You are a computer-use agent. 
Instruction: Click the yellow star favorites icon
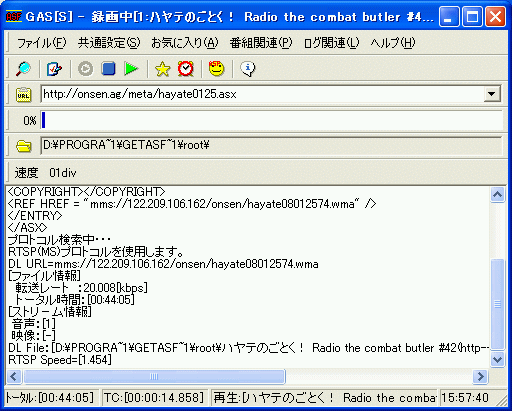(162, 69)
